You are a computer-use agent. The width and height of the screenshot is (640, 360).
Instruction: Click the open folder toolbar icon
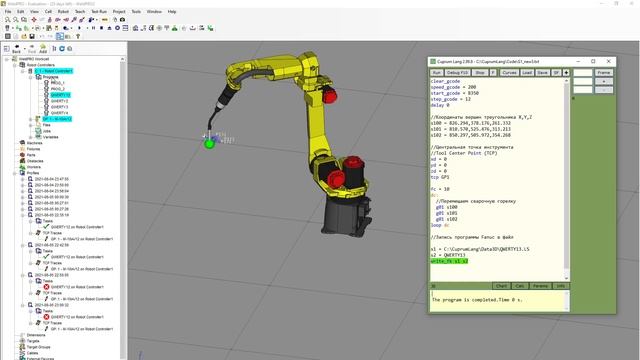pyautogui.click(x=24, y=36)
